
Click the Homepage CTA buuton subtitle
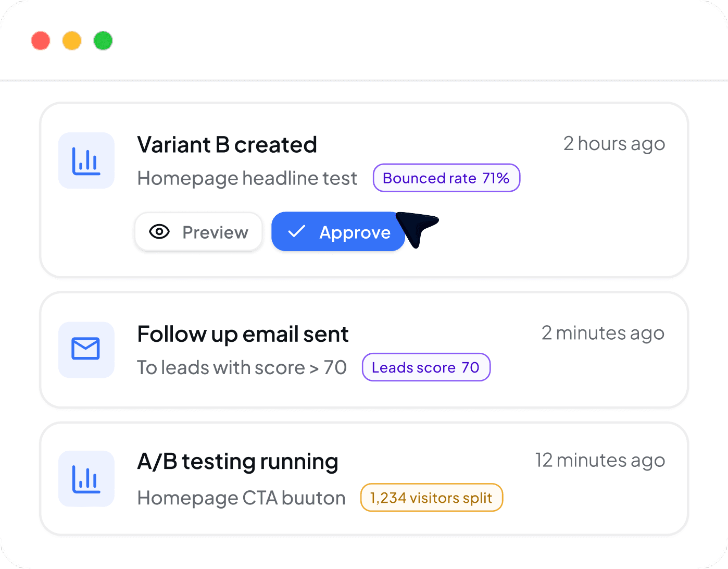coord(242,498)
